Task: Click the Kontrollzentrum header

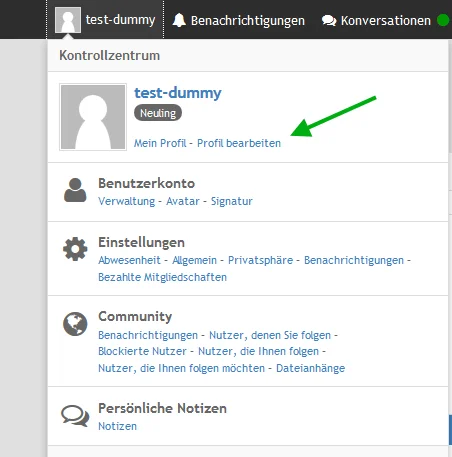Action: (x=110, y=55)
